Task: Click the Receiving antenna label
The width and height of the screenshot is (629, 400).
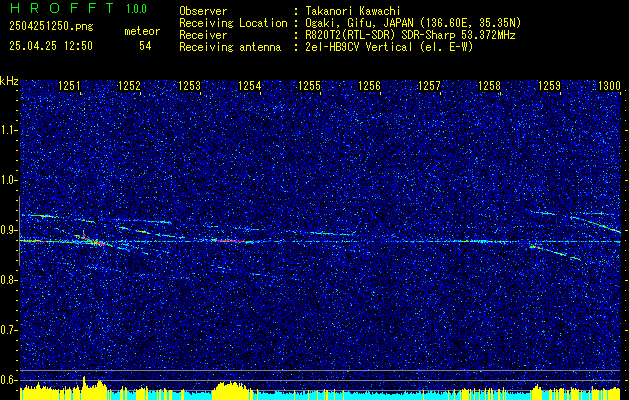Action: [230, 47]
